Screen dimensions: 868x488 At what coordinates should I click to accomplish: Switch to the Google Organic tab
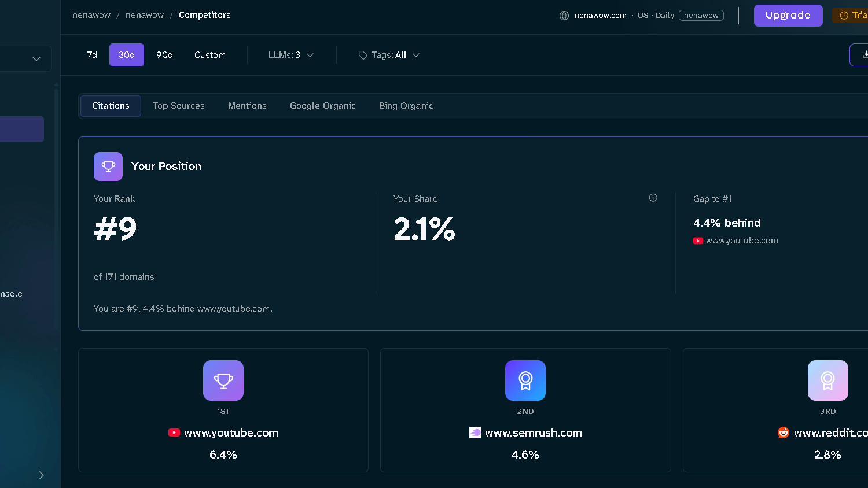(x=323, y=106)
